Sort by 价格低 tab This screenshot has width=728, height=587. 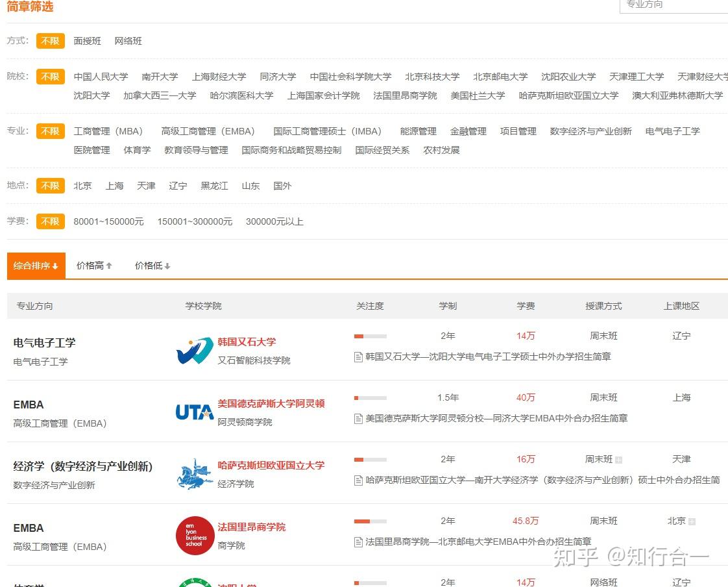(152, 266)
